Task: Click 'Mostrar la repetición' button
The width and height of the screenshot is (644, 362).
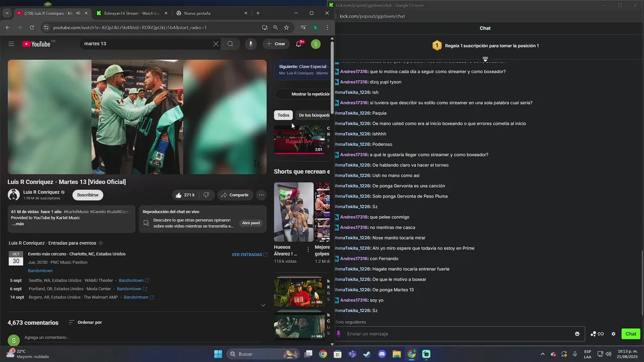Action: [302, 94]
